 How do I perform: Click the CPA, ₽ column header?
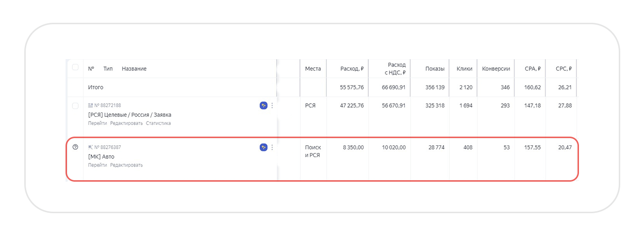[533, 69]
